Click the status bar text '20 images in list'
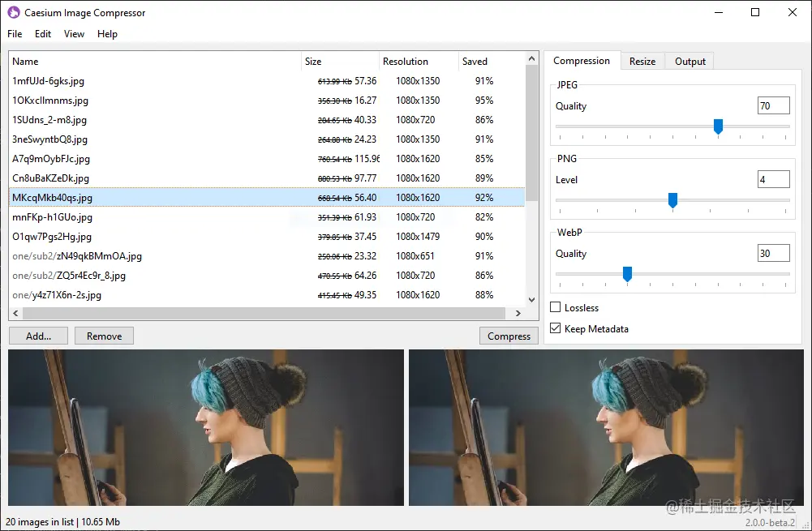 (40, 522)
